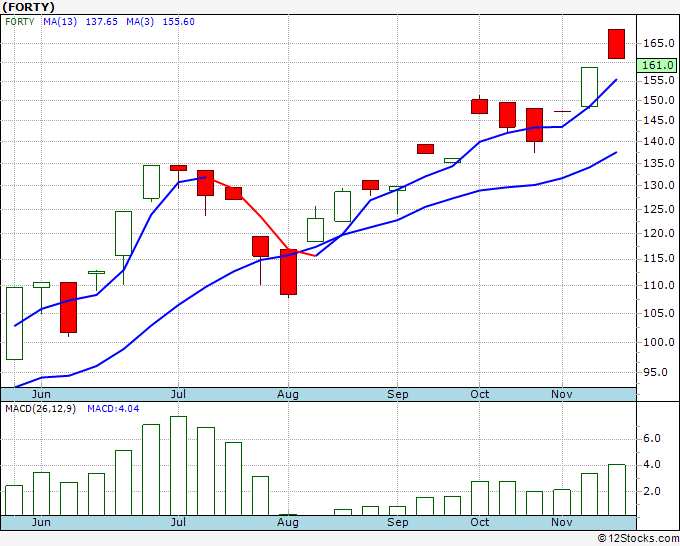This screenshot has height=546, width=680.
Task: Click the topmost red candle near 165.0
Action: (x=616, y=44)
